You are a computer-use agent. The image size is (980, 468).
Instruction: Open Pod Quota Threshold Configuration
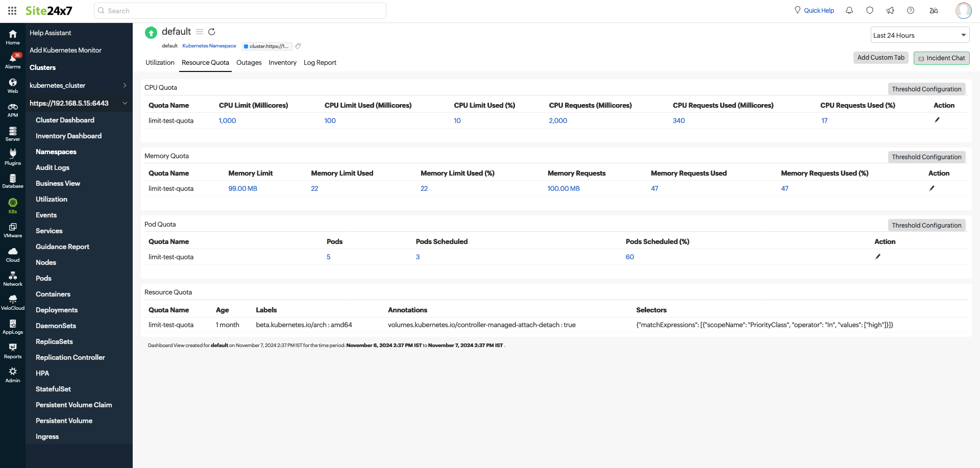pos(926,225)
